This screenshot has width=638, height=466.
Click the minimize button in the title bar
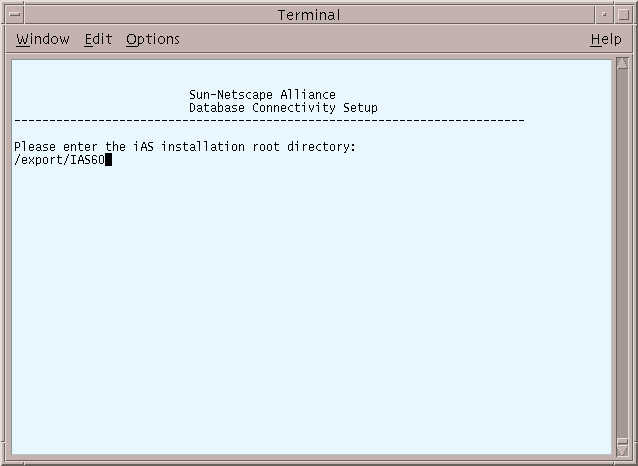[604, 15]
